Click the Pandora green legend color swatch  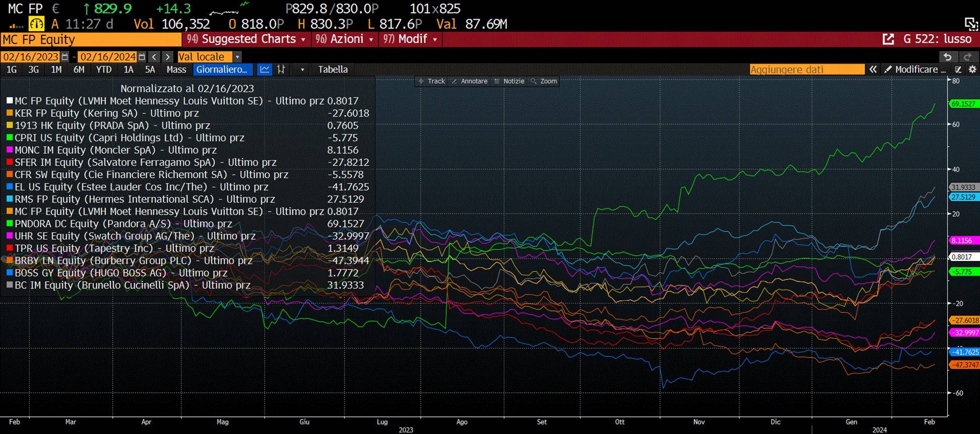click(x=10, y=223)
